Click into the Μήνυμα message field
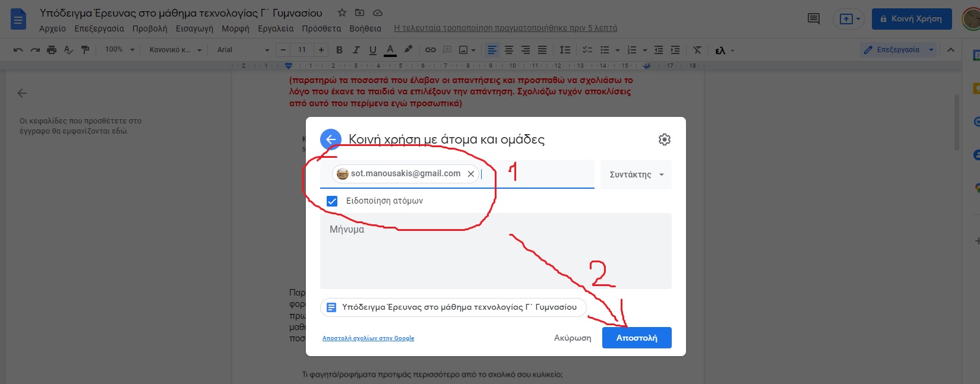 496,251
